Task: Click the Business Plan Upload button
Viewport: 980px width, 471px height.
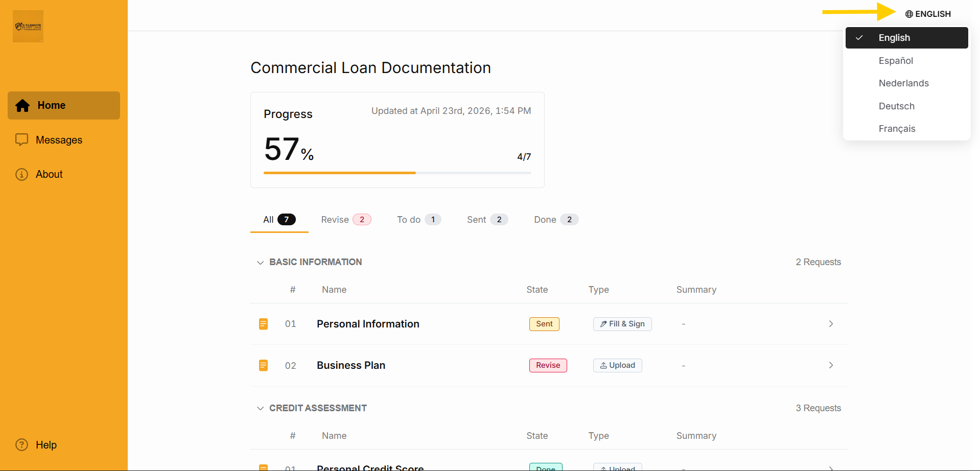Action: tap(617, 365)
